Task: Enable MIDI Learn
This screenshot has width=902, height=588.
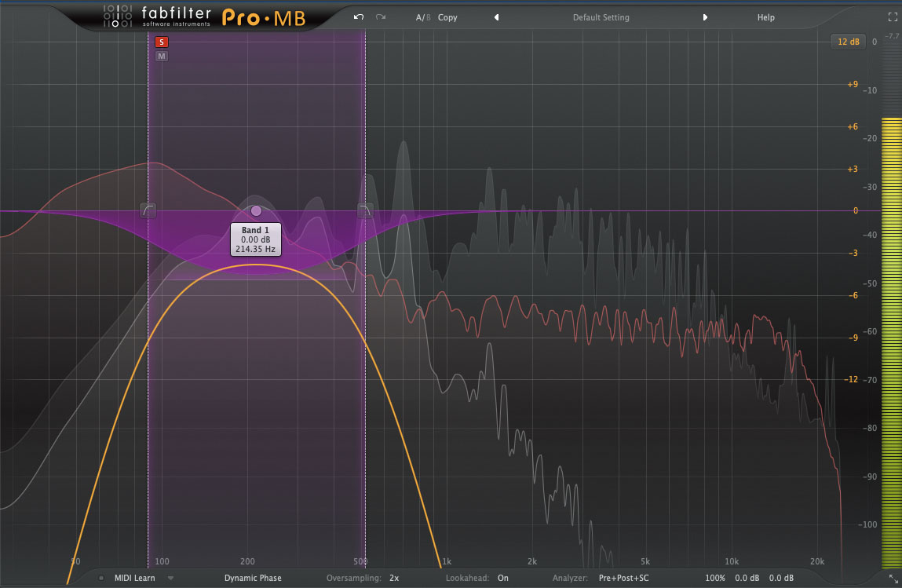Action: [134, 578]
